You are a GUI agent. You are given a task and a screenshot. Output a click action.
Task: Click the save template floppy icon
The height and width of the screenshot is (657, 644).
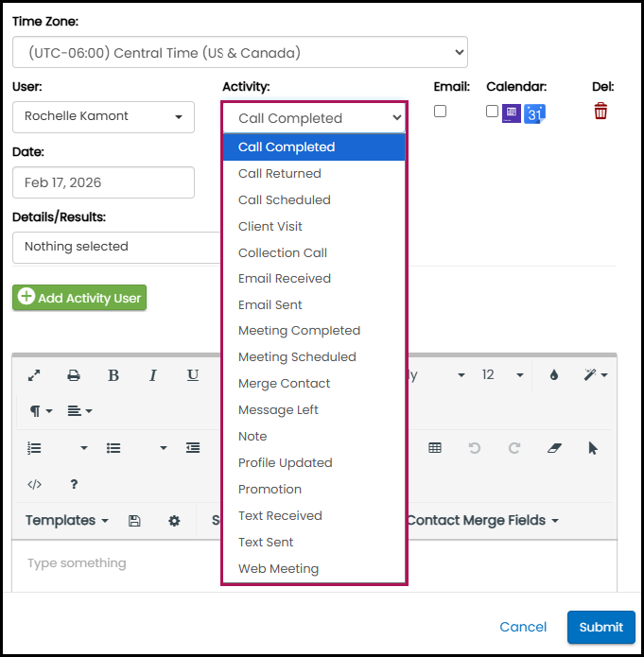pos(134,521)
